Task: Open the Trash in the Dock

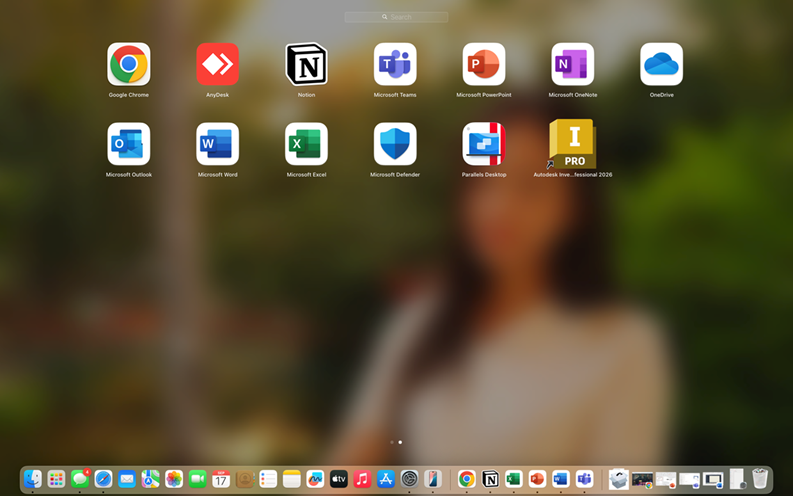Action: 760,478
